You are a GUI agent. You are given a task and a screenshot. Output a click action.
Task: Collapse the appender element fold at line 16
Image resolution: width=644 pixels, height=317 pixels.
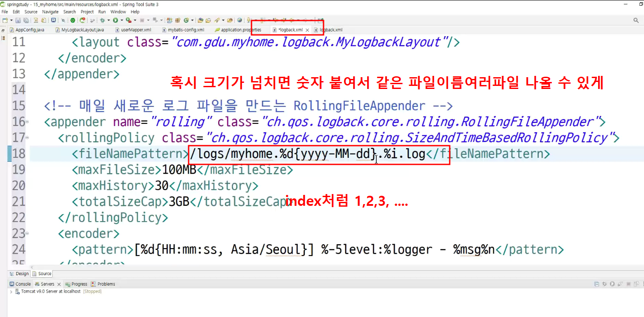pyautogui.click(x=28, y=122)
